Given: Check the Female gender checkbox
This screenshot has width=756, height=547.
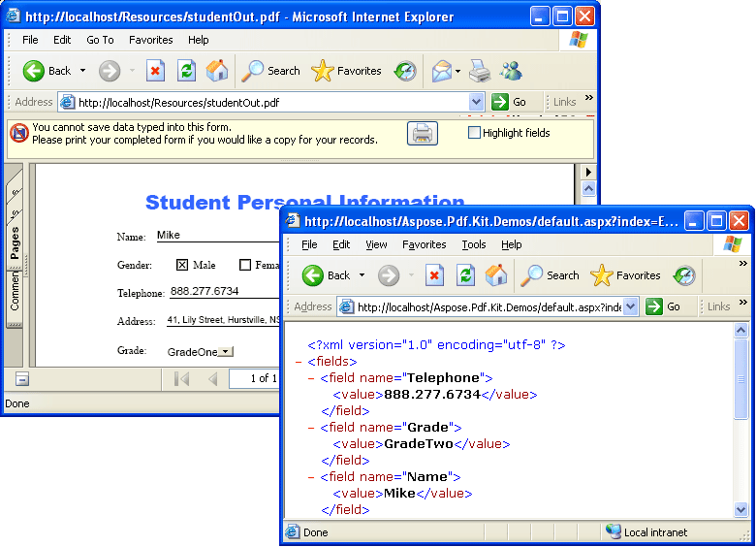Looking at the screenshot, I should [245, 265].
